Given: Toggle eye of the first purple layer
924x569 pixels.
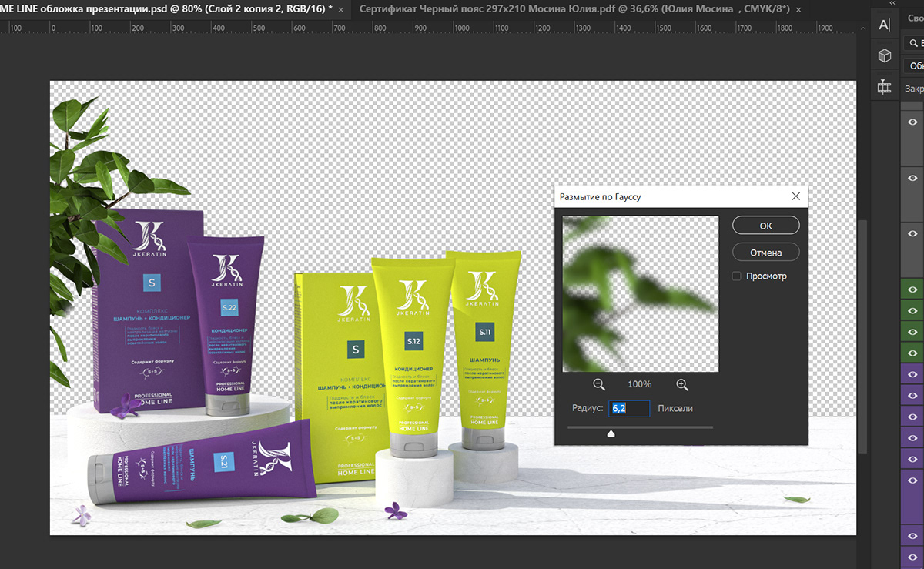Looking at the screenshot, I should coord(913,374).
